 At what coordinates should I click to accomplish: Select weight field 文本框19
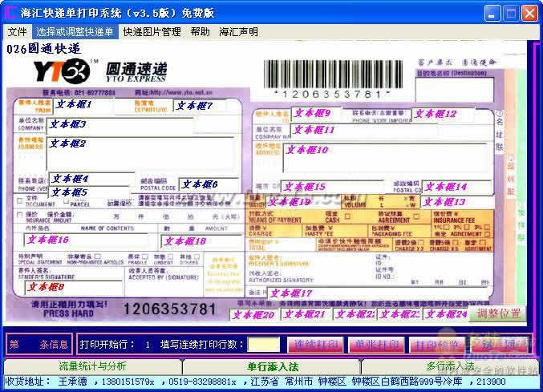tap(302, 202)
